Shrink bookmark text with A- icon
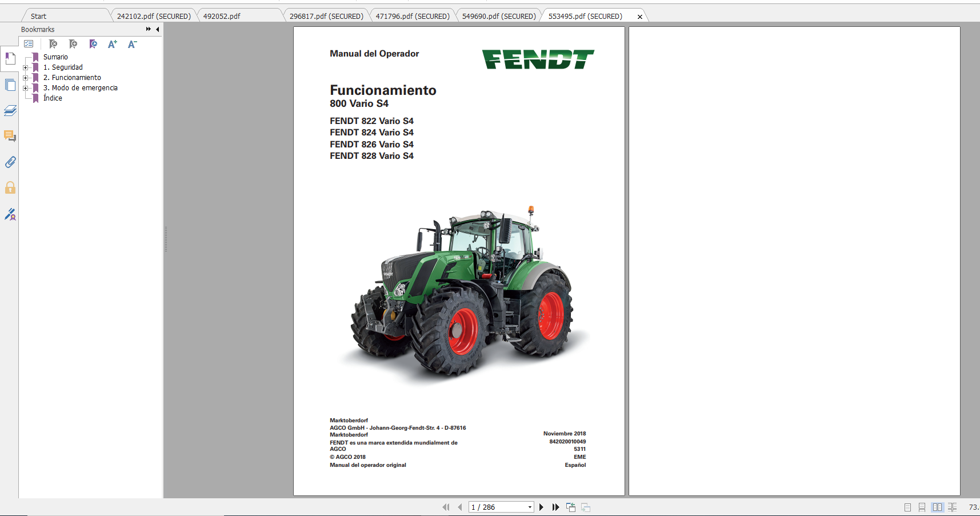This screenshot has width=980, height=516. [x=132, y=44]
